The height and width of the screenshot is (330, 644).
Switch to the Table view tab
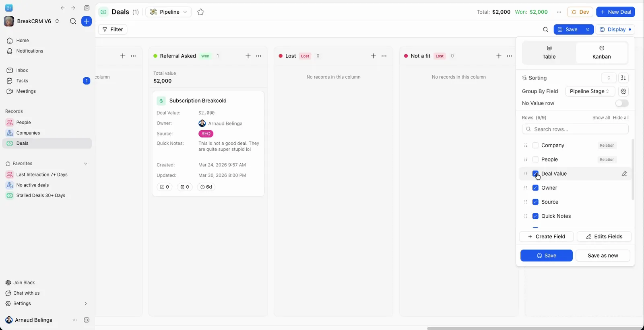click(549, 53)
